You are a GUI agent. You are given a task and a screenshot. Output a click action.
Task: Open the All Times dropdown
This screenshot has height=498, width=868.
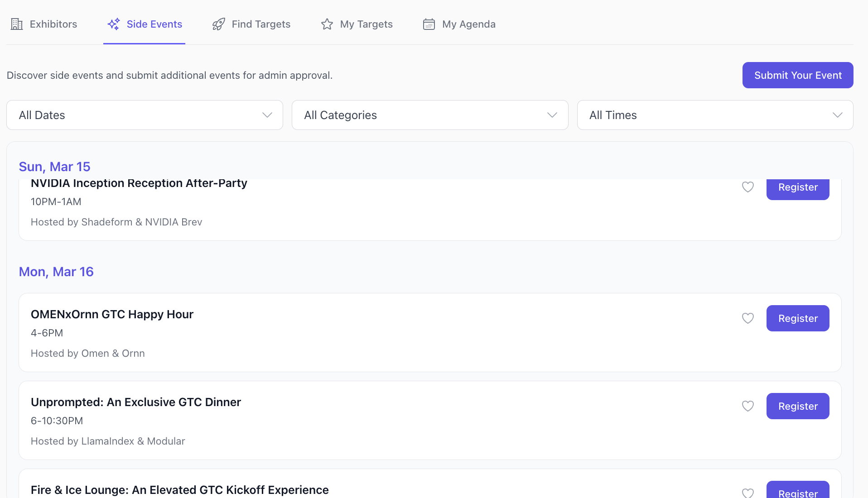[715, 115]
